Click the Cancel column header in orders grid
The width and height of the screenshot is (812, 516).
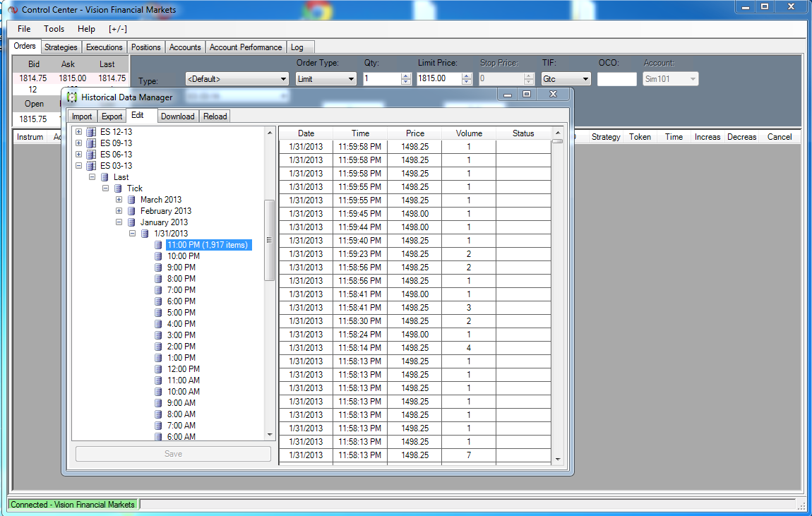pyautogui.click(x=780, y=137)
